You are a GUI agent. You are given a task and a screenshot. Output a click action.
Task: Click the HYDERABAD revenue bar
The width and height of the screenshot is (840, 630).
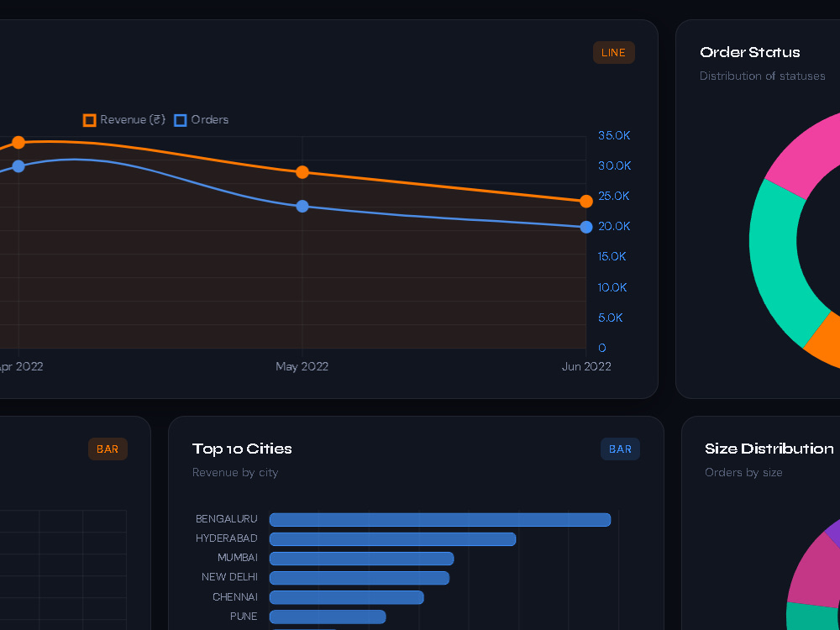click(x=392, y=539)
